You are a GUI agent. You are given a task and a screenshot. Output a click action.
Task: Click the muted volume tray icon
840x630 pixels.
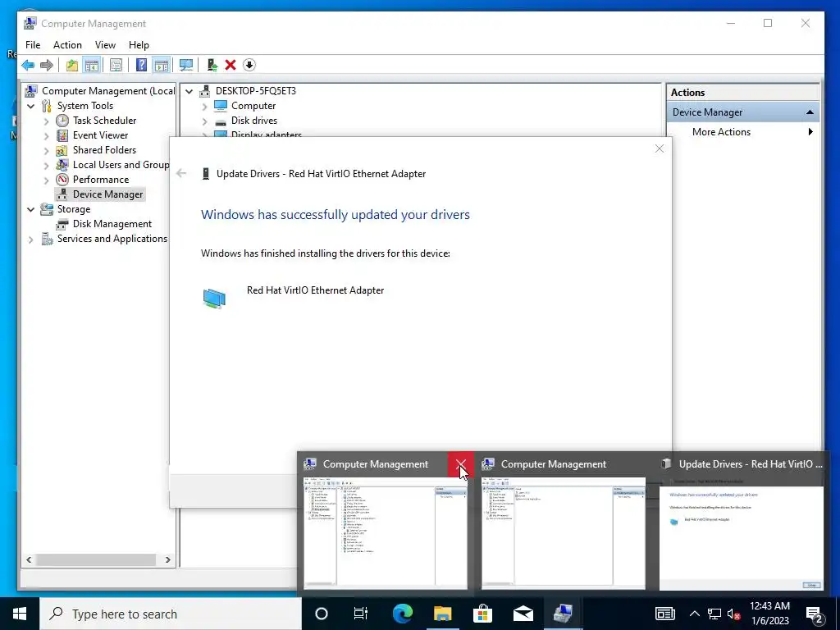click(733, 614)
